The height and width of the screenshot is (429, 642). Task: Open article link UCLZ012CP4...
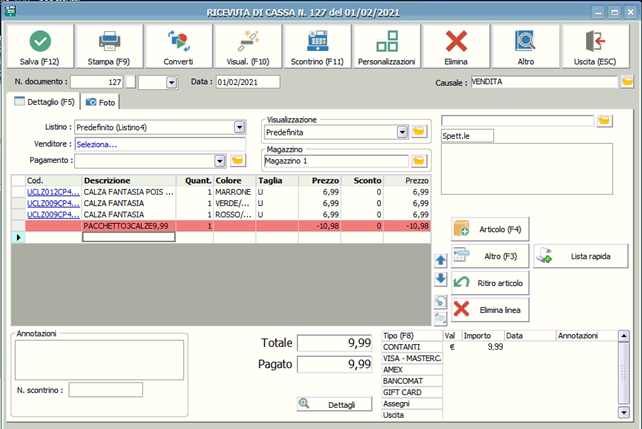(53, 192)
